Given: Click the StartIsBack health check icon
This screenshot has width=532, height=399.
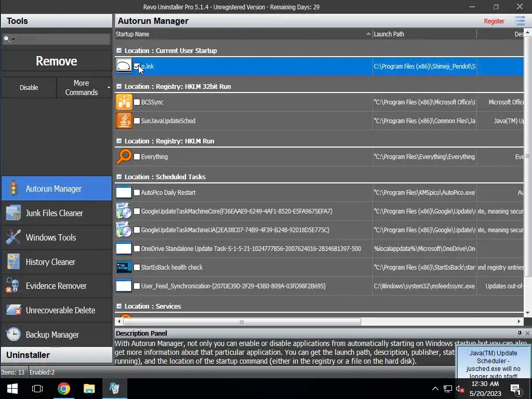Looking at the screenshot, I should coord(124,268).
